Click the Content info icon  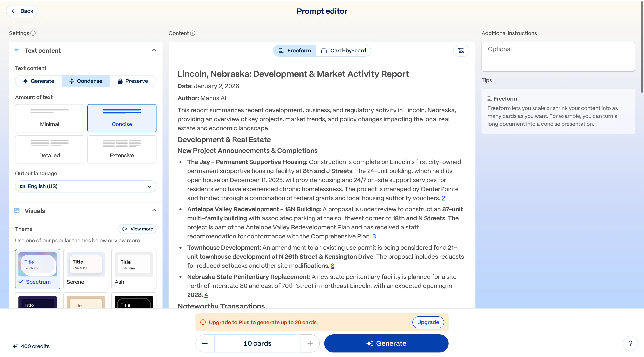tap(192, 33)
